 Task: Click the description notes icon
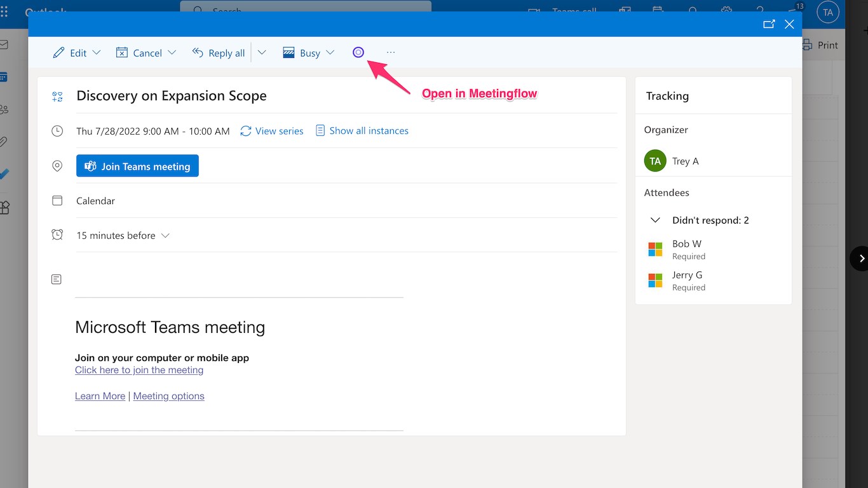pos(57,279)
